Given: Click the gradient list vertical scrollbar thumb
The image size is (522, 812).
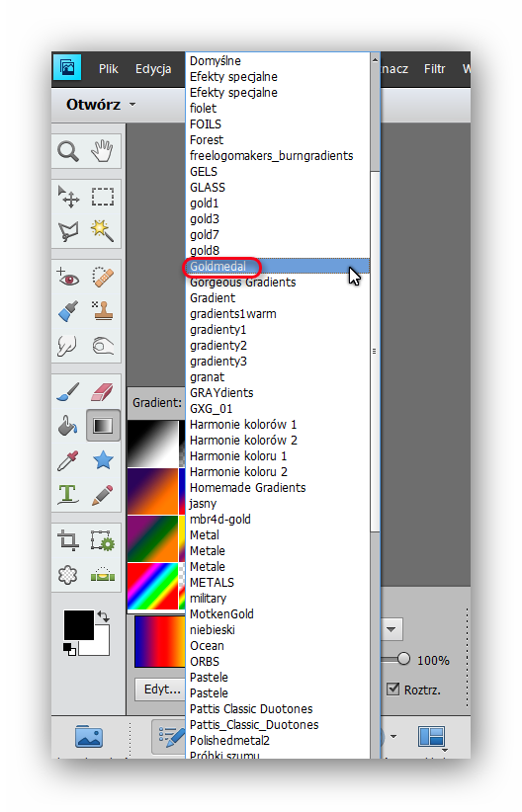Looking at the screenshot, I should 375,351.
